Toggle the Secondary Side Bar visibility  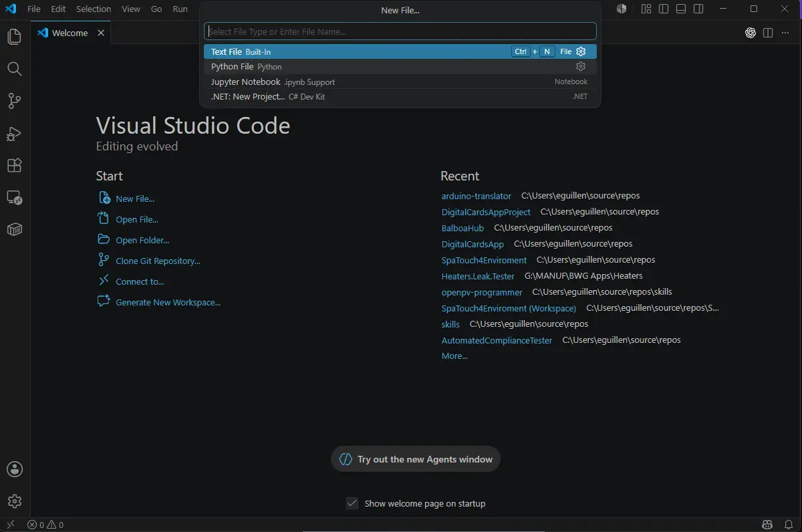coord(698,9)
